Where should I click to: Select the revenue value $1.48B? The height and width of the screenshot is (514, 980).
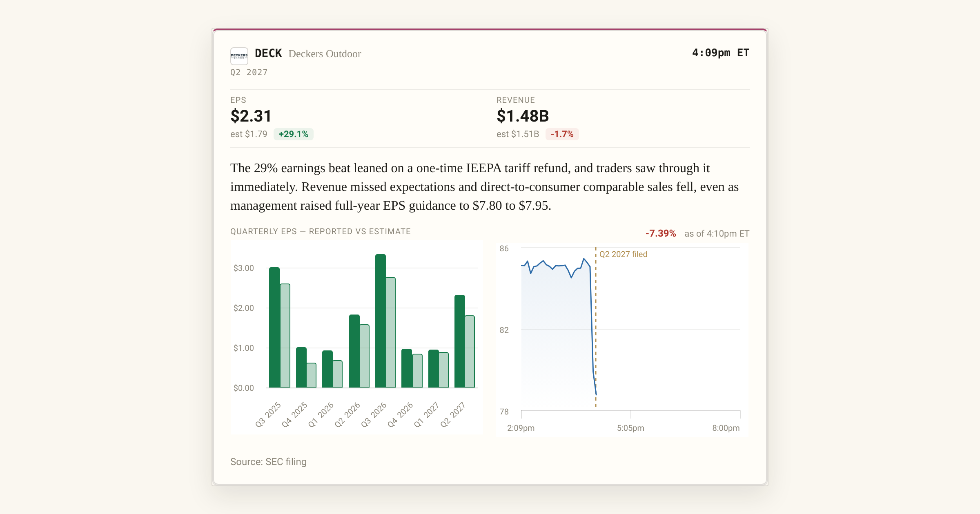tap(523, 116)
